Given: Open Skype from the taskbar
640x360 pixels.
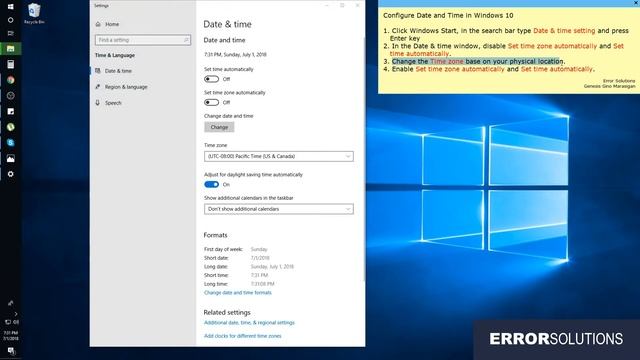Looking at the screenshot, I should (x=11, y=142).
